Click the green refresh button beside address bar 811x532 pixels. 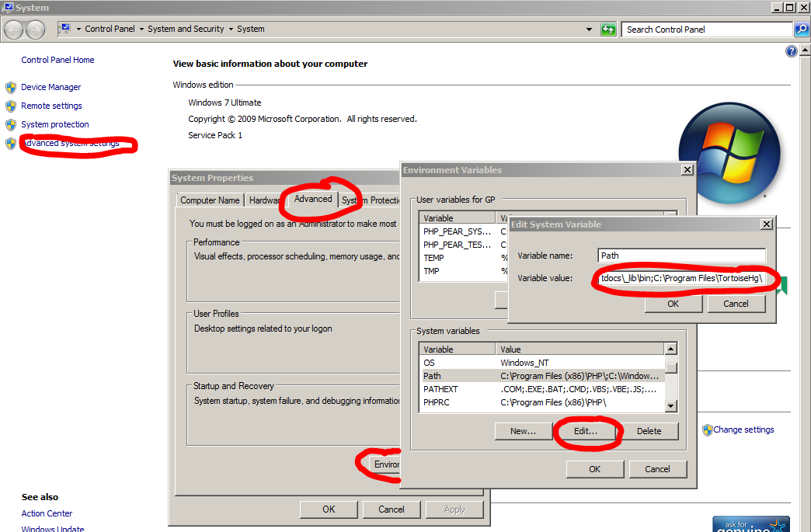coord(608,30)
